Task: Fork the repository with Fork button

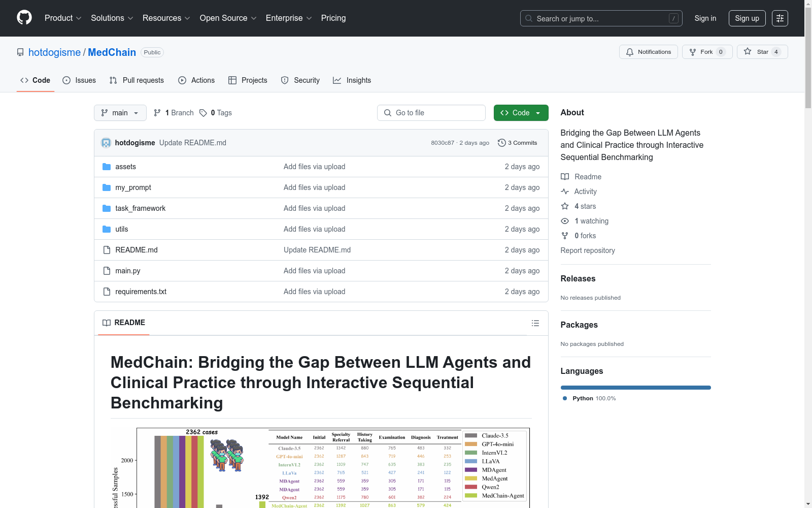Action: pyautogui.click(x=707, y=52)
